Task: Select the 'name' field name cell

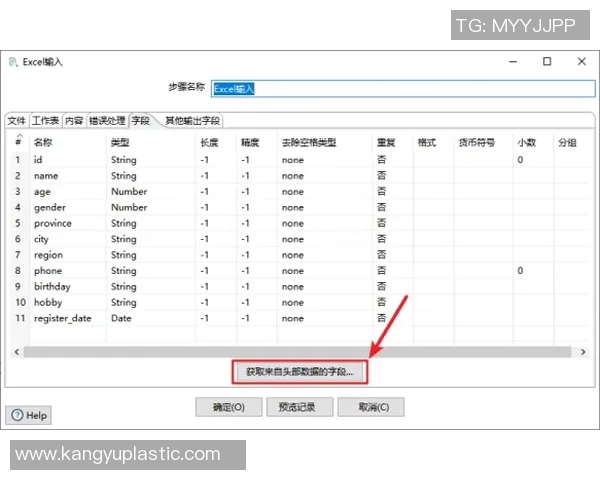Action: pos(68,176)
